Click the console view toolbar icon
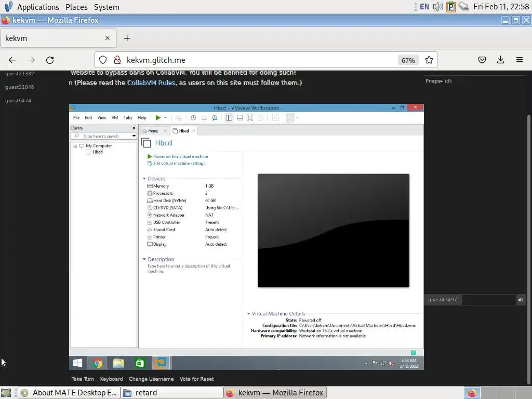 (x=275, y=118)
